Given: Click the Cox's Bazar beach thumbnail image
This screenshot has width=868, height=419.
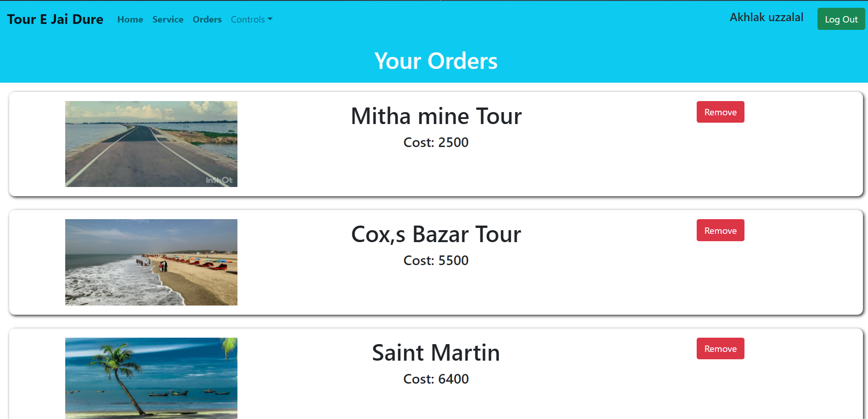Looking at the screenshot, I should (x=151, y=262).
